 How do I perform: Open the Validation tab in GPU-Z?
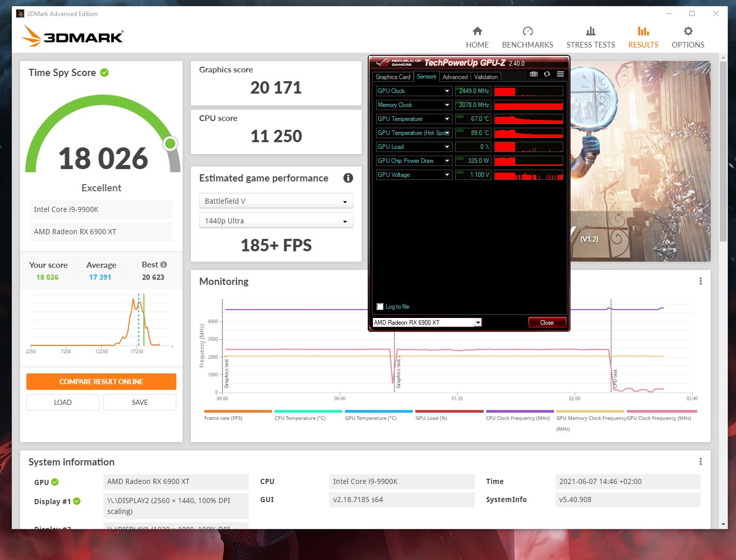coord(486,77)
